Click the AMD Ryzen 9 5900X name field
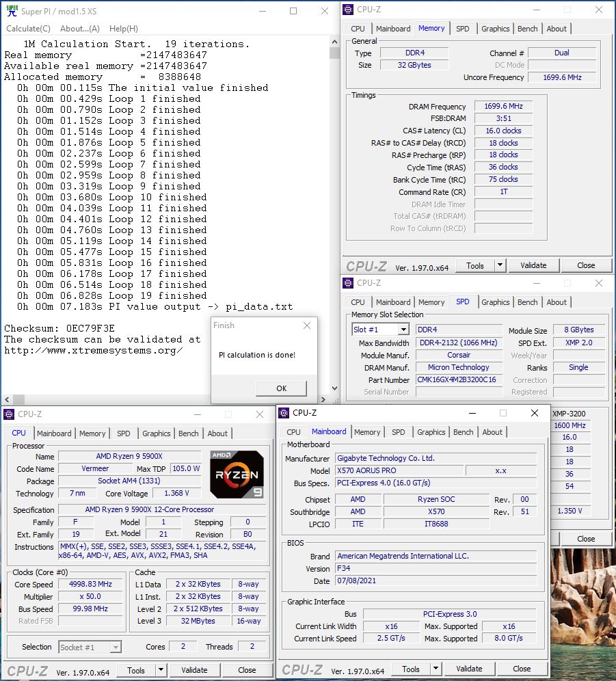The height and width of the screenshot is (681, 616). [129, 457]
